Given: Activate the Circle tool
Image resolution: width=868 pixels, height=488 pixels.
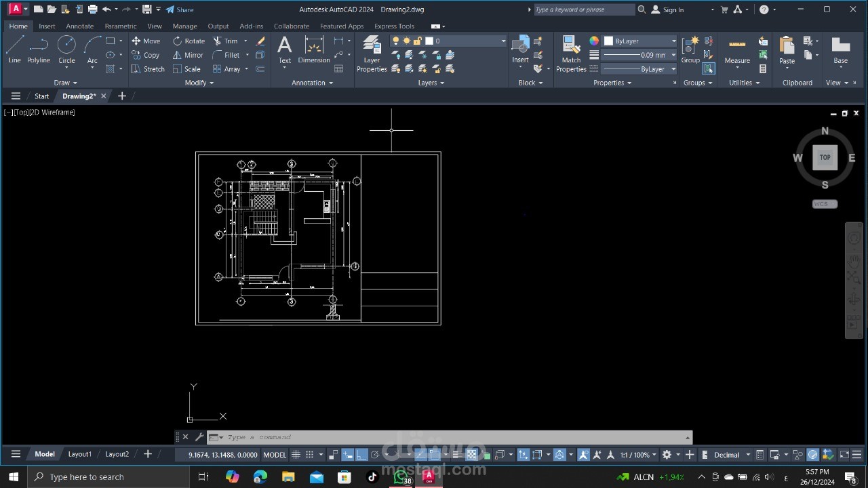Looking at the screenshot, I should 66,50.
